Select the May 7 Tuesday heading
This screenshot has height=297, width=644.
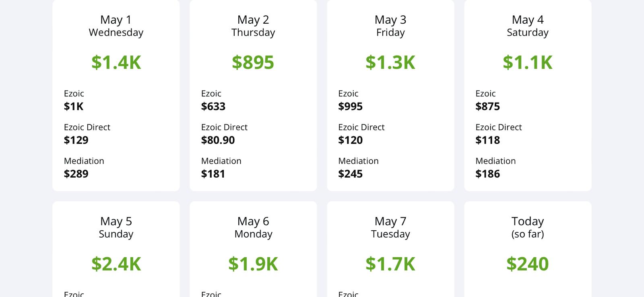coord(390,227)
